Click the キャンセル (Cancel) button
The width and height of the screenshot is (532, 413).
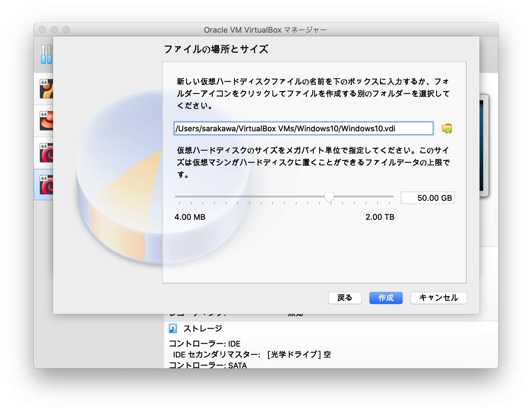point(439,298)
